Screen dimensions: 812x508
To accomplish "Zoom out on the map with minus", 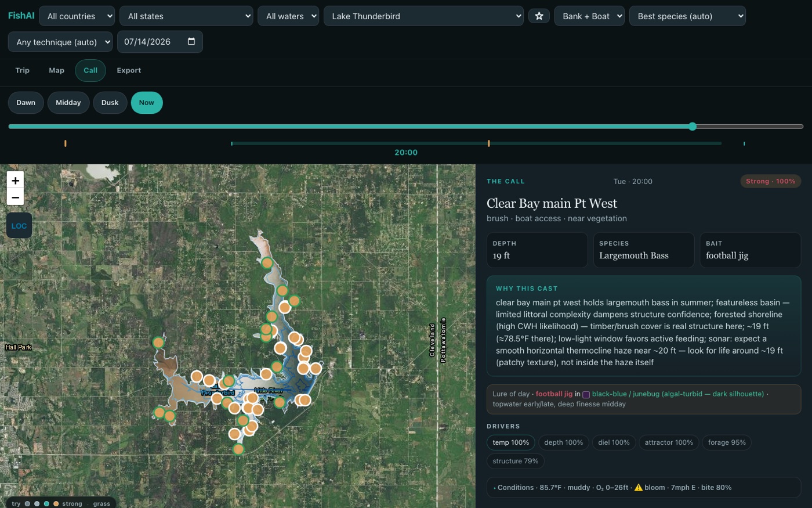I will tap(16, 197).
